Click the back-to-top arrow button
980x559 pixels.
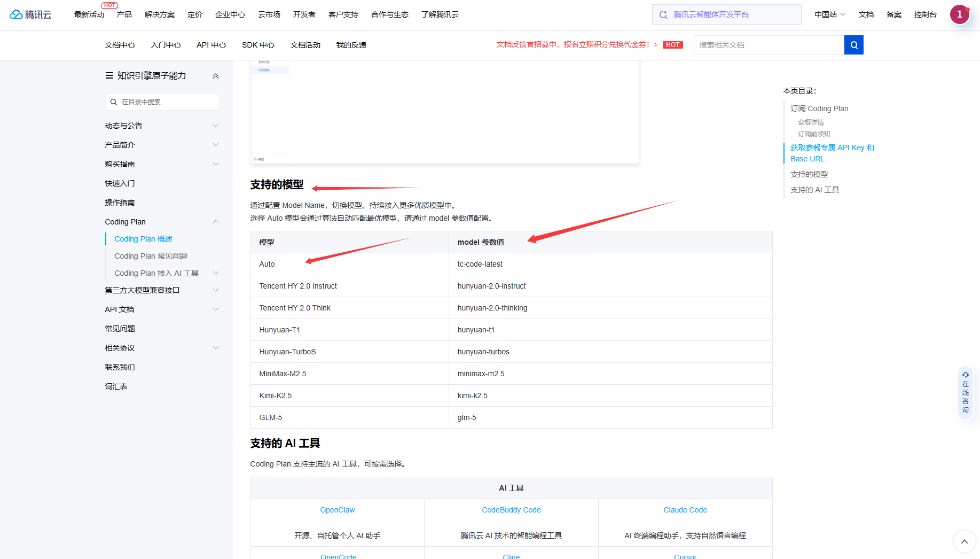coord(964,541)
